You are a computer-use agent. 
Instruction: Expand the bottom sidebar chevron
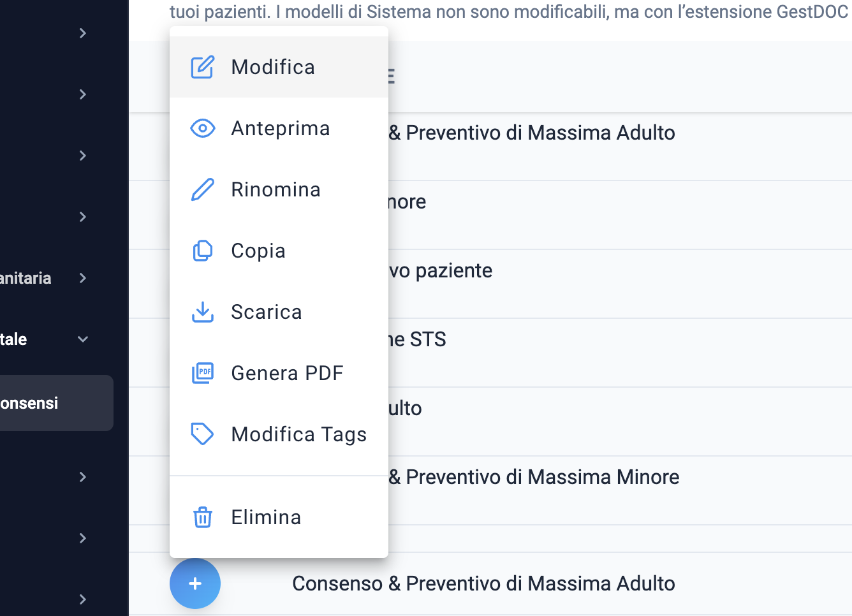tap(82, 599)
